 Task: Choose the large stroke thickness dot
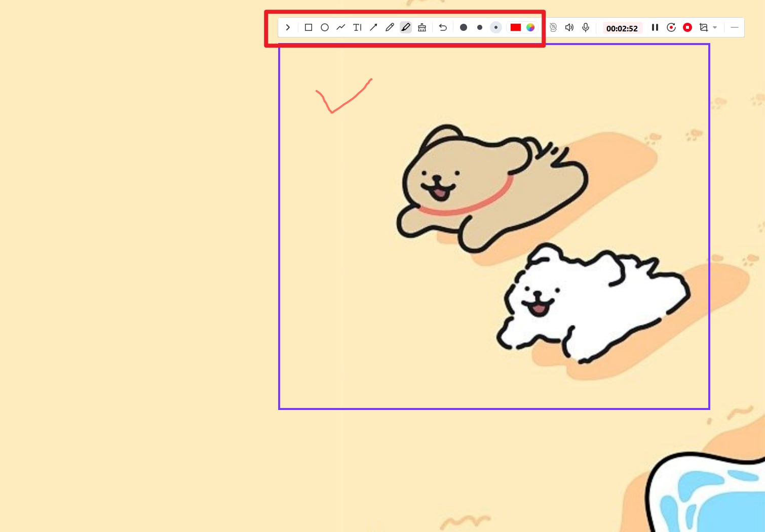(x=464, y=27)
